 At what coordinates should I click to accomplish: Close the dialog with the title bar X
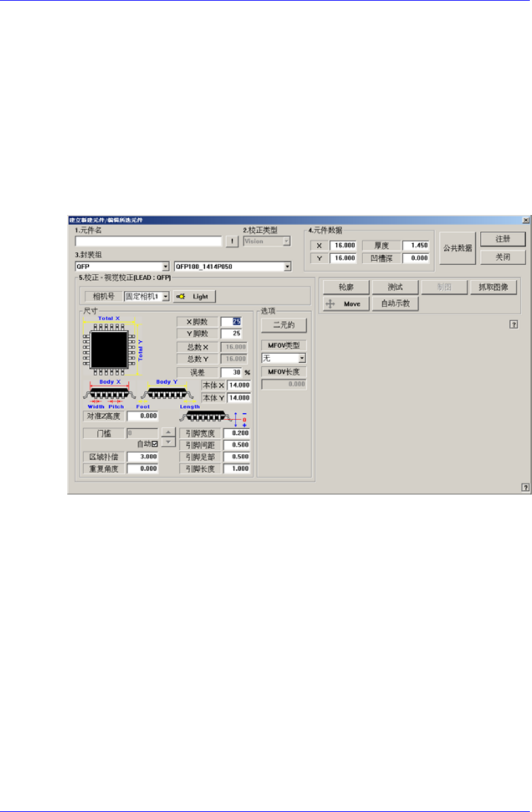526,220
